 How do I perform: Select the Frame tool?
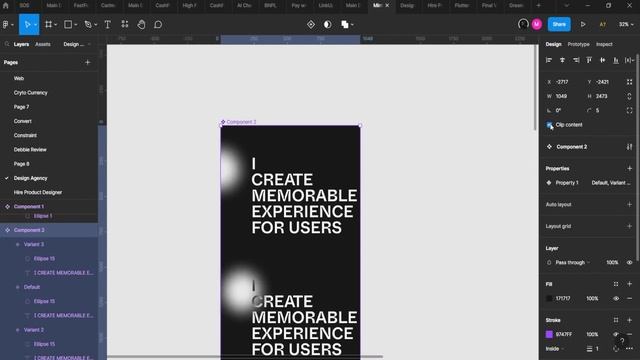coord(49,24)
